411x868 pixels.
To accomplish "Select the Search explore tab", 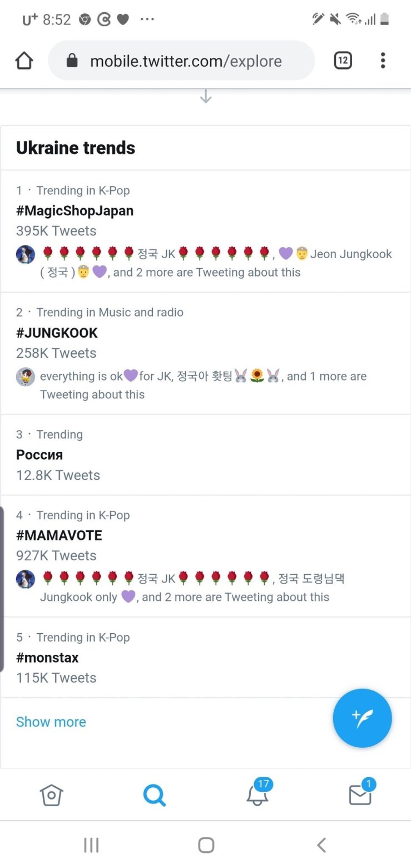I will pyautogui.click(x=154, y=795).
